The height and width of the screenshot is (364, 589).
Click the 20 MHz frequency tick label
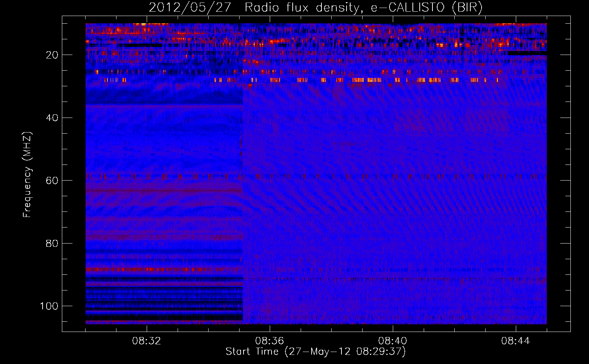click(x=52, y=55)
